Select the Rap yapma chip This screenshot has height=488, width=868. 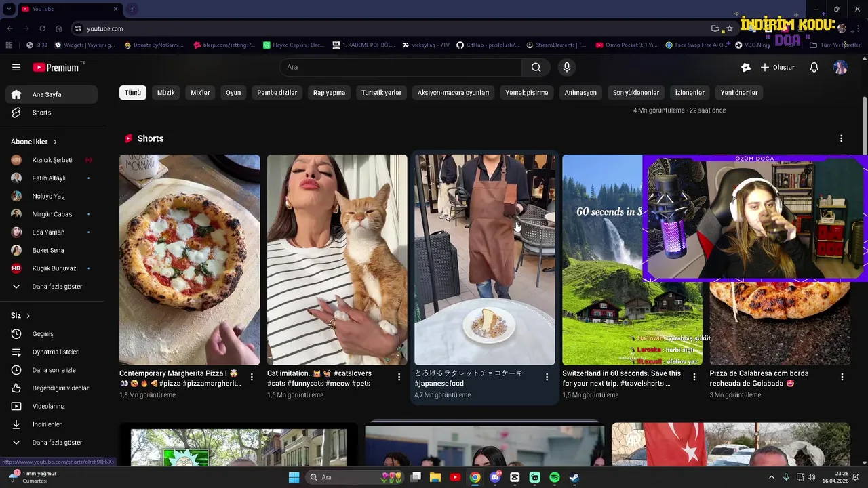tap(329, 92)
